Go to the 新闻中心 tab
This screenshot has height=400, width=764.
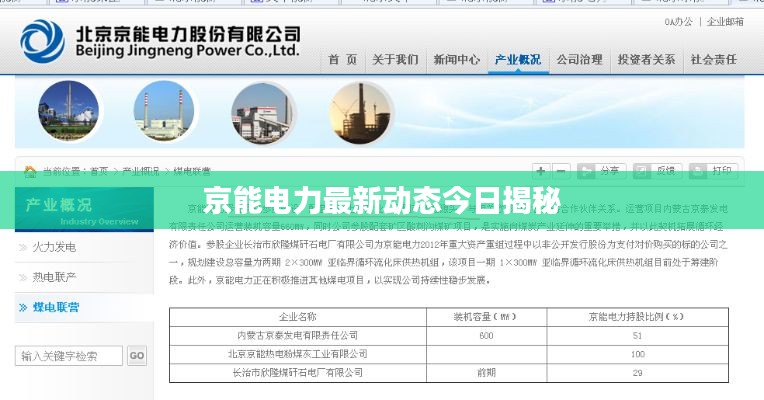tap(456, 60)
